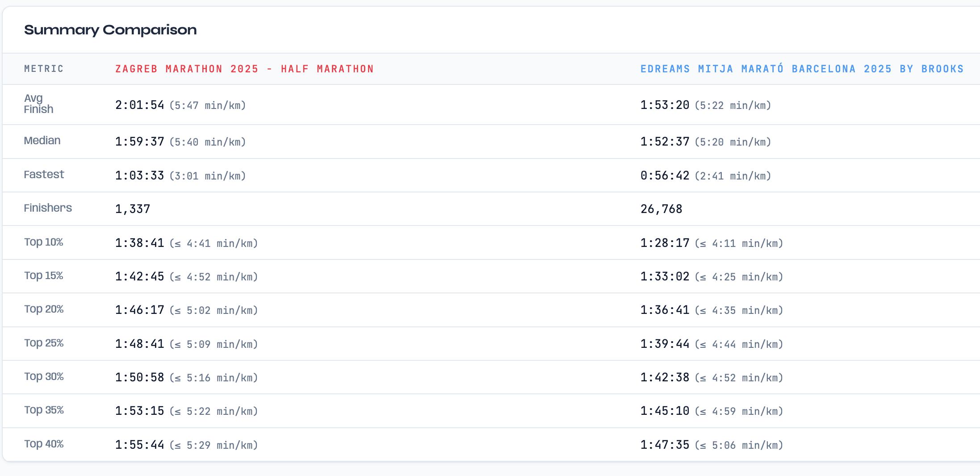Click Barcelona top 40% time 1:47:35
Screen dimensions: 980x476
point(665,445)
